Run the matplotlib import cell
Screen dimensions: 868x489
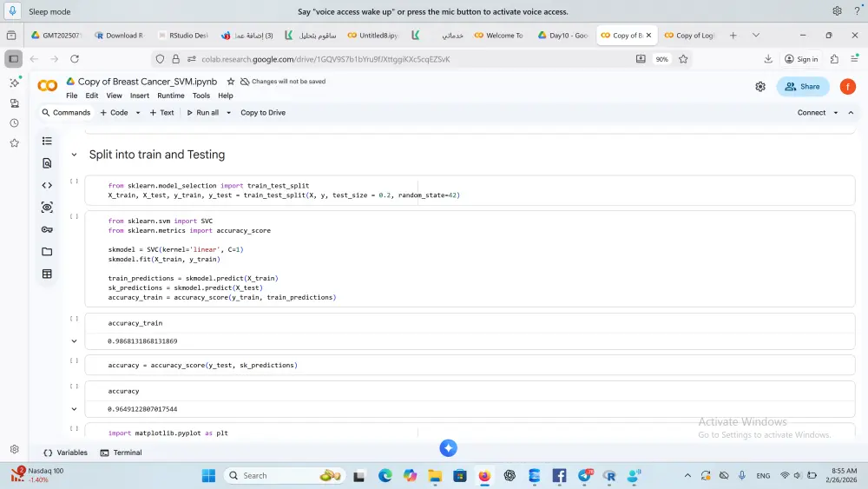74,429
